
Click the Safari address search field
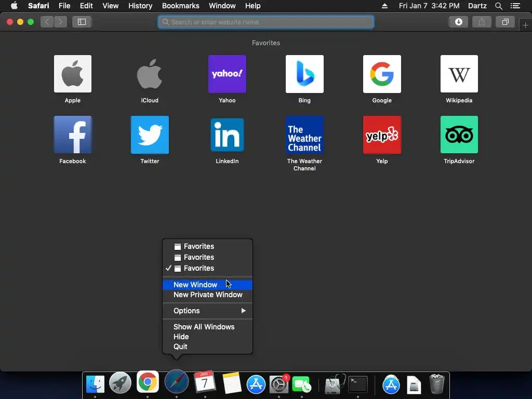[x=265, y=22]
